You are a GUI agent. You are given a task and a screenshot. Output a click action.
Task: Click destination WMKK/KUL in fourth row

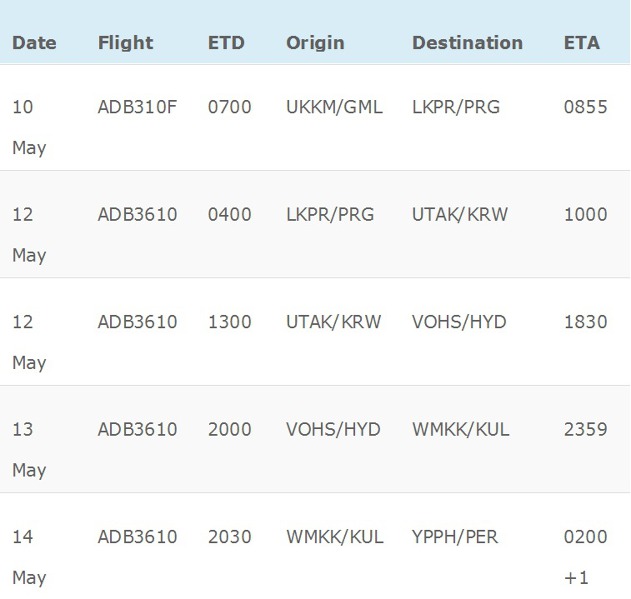point(461,429)
